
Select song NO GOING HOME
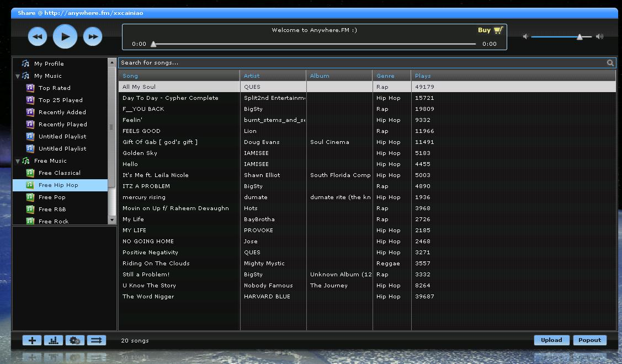click(x=367, y=242)
